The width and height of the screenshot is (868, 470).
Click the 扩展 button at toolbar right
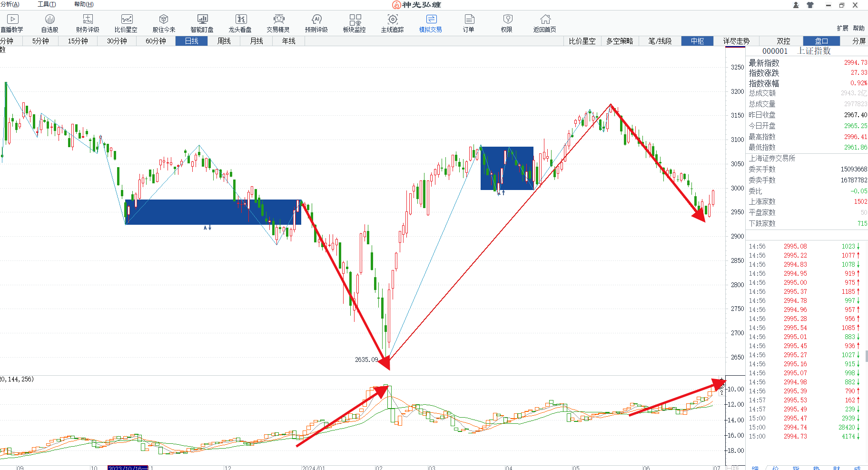[842, 28]
